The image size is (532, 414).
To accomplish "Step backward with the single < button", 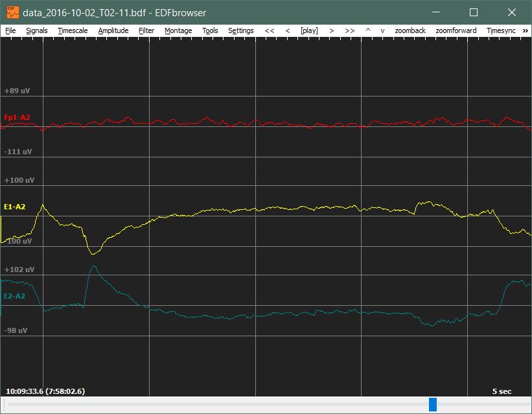I will (288, 30).
